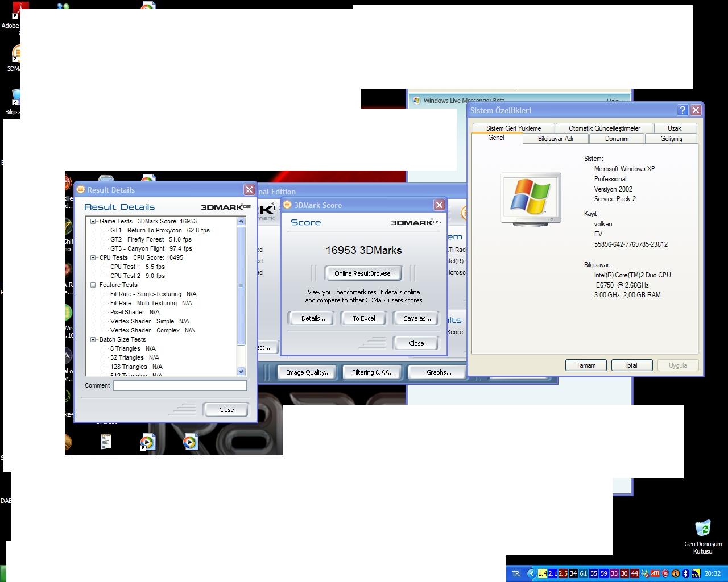
Task: Open Filtering & AA... settings
Action: pyautogui.click(x=373, y=372)
